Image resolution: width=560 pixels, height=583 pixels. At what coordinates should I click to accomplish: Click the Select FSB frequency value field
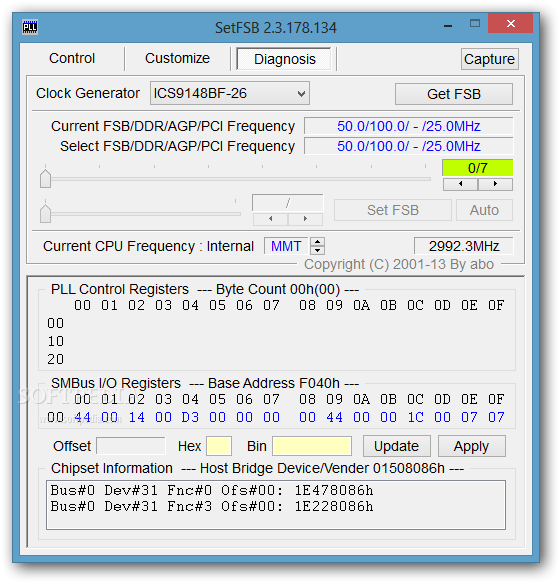point(409,146)
